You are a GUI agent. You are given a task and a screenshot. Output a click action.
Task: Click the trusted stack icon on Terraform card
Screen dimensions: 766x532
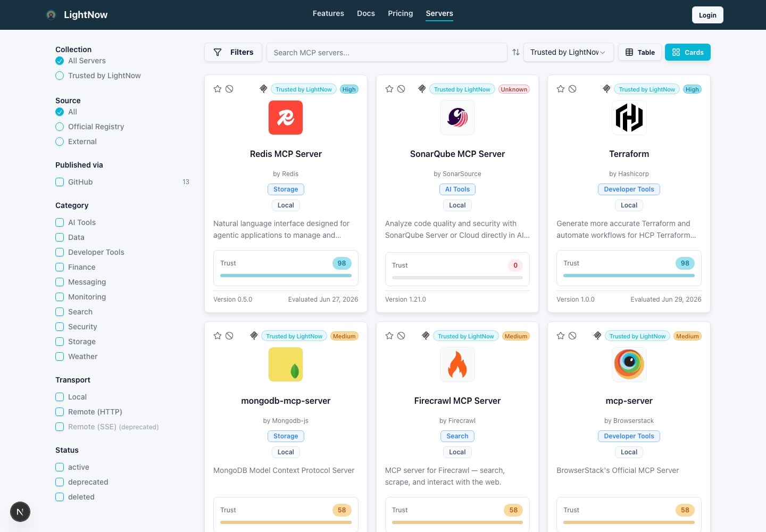(606, 89)
